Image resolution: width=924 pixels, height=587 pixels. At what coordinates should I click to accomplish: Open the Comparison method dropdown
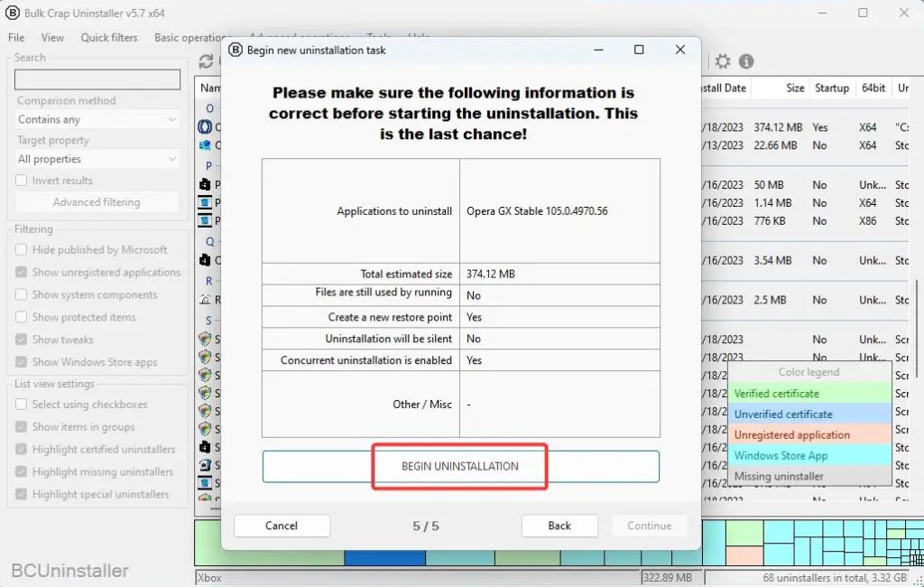97,119
